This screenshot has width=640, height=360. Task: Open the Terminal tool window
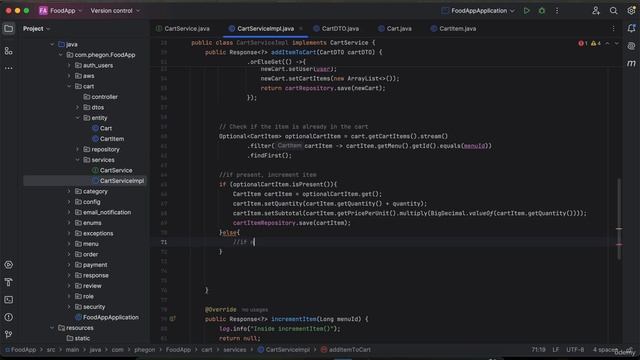[9, 300]
